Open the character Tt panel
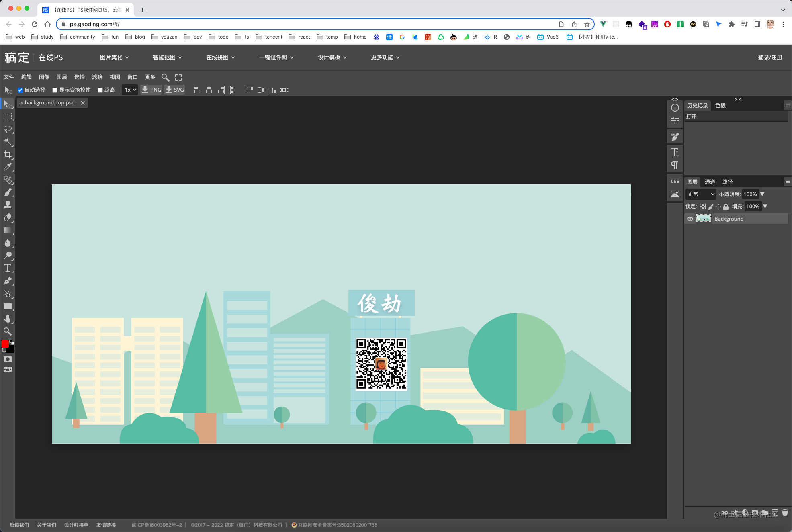This screenshot has width=792, height=532. (x=675, y=152)
